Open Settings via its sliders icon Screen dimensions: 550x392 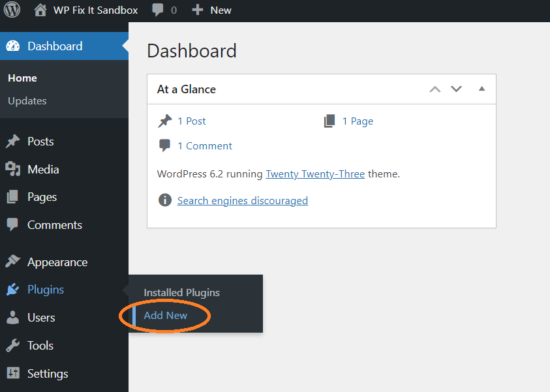coord(14,373)
